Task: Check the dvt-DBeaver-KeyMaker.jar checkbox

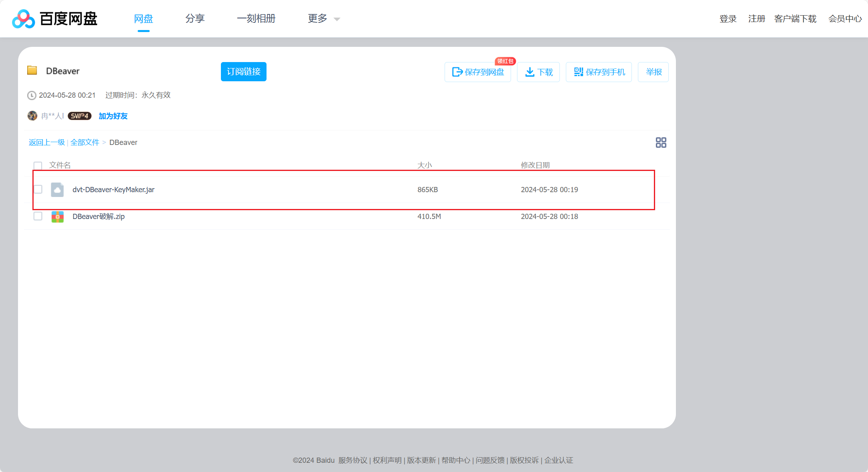Action: click(38, 189)
